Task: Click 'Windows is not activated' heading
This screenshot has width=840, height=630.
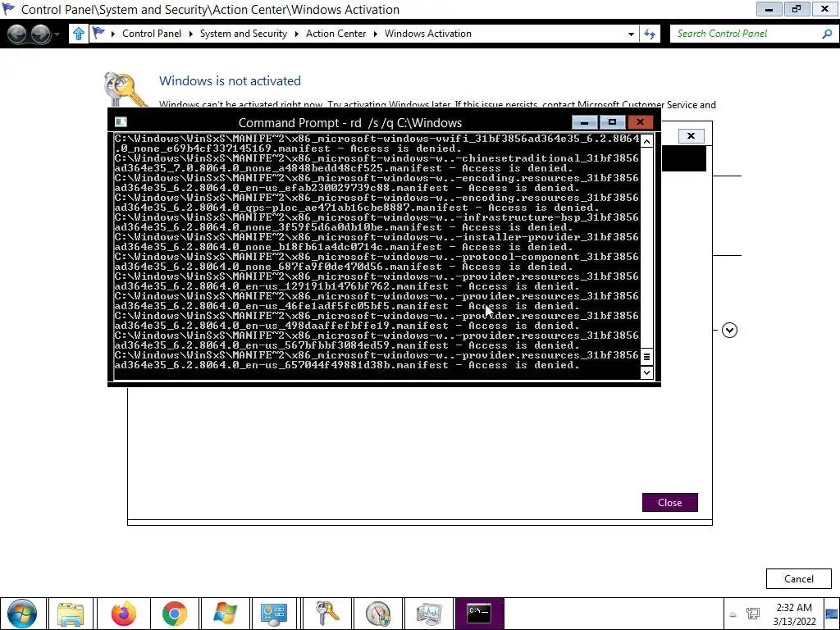Action: tap(230, 81)
